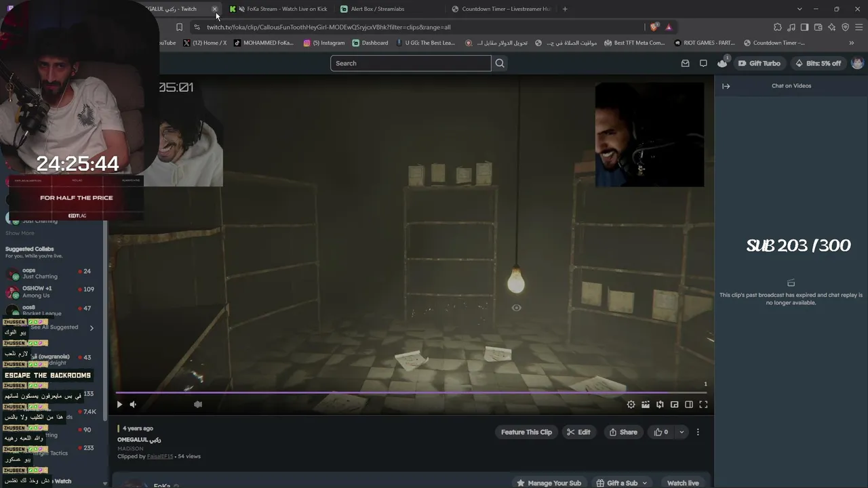Image resolution: width=868 pixels, height=488 pixels.
Task: Open the media control music-note icon
Action: (x=791, y=27)
